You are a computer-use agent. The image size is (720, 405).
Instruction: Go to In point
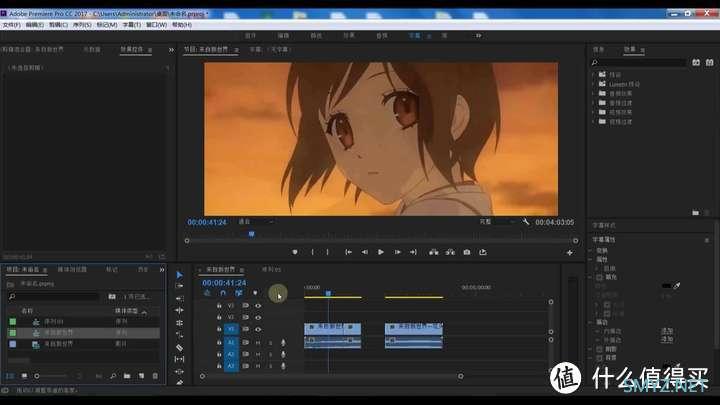pyautogui.click(x=349, y=252)
